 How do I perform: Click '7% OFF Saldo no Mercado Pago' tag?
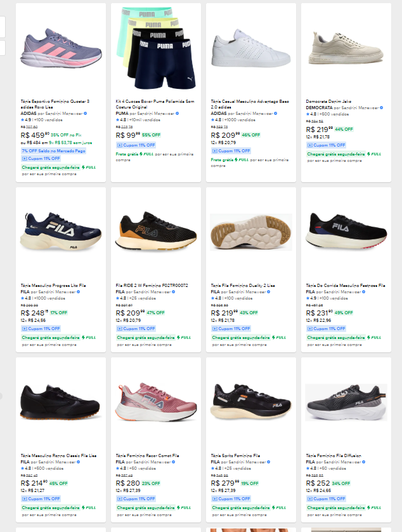(x=53, y=150)
